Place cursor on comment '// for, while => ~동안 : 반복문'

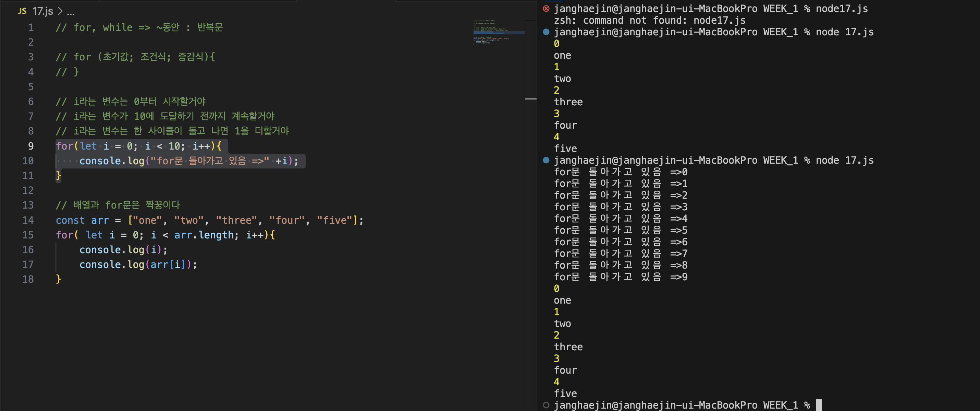(139, 27)
